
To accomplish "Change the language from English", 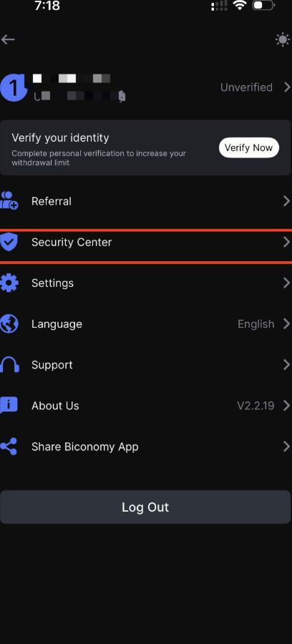I will (256, 324).
